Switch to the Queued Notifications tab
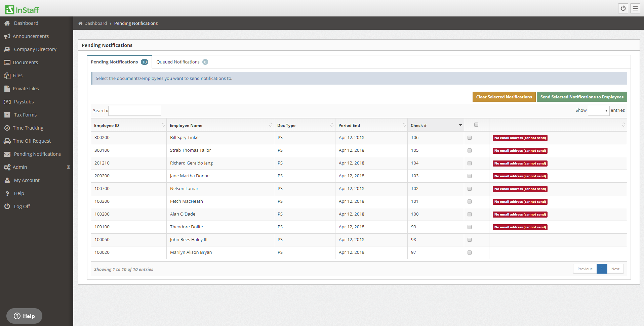The width and height of the screenshot is (644, 326). [x=178, y=62]
